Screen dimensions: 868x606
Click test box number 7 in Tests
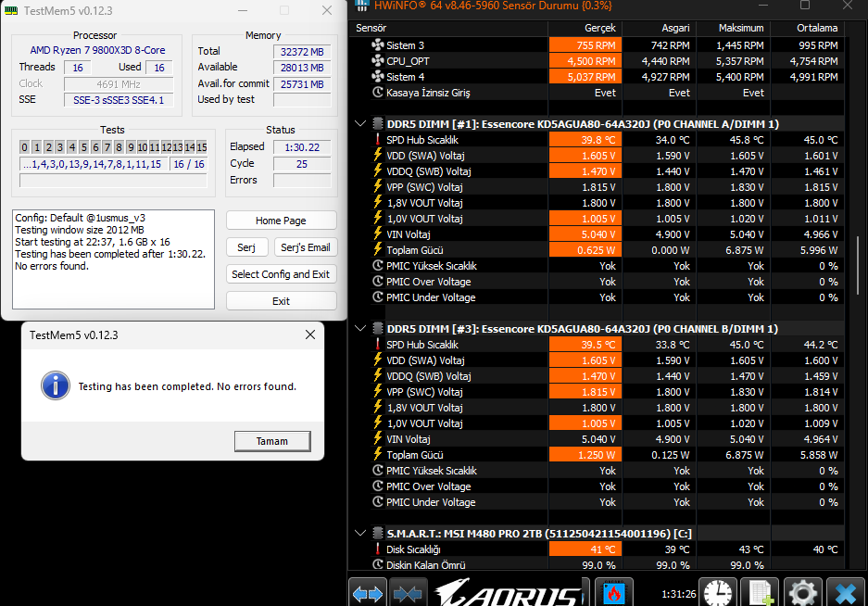coord(107,146)
